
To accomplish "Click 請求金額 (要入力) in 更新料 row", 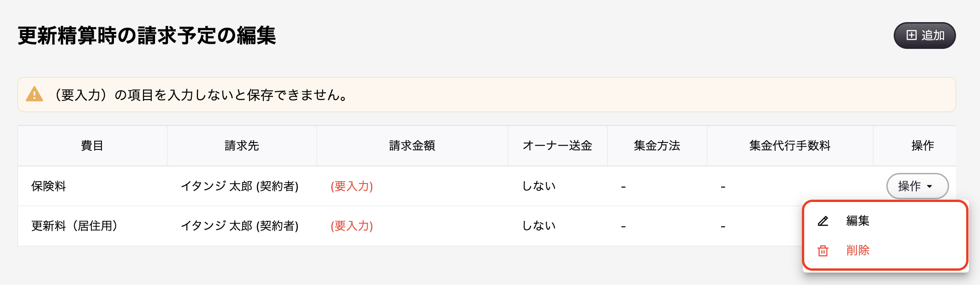I will click(352, 226).
